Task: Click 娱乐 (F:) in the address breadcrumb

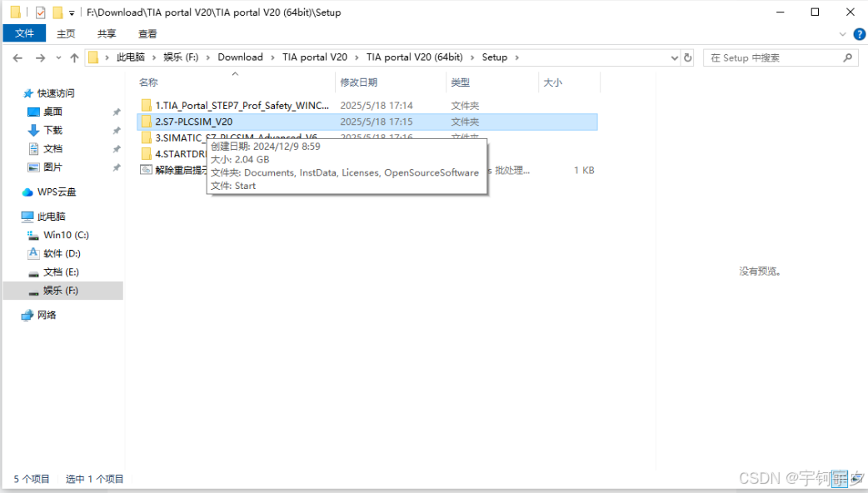Action: tap(181, 57)
